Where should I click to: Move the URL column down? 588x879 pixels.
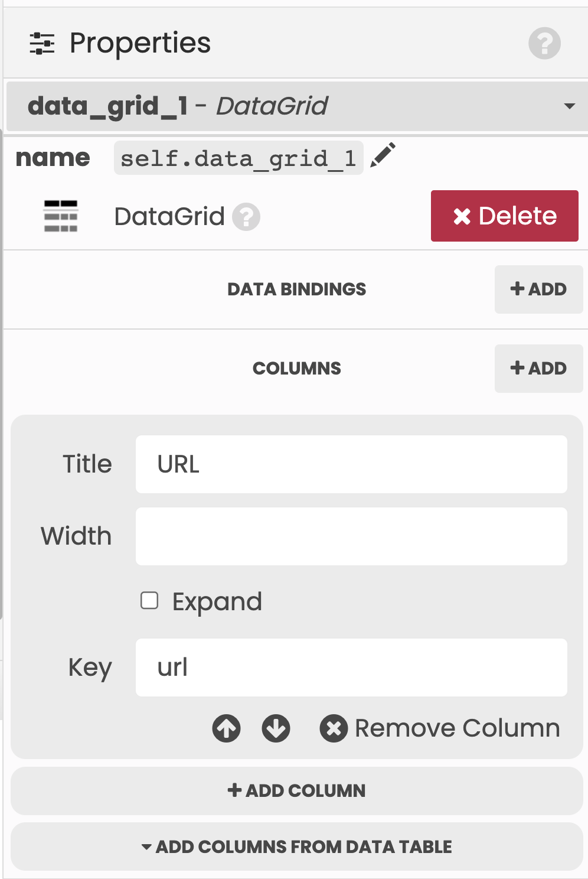coord(276,728)
